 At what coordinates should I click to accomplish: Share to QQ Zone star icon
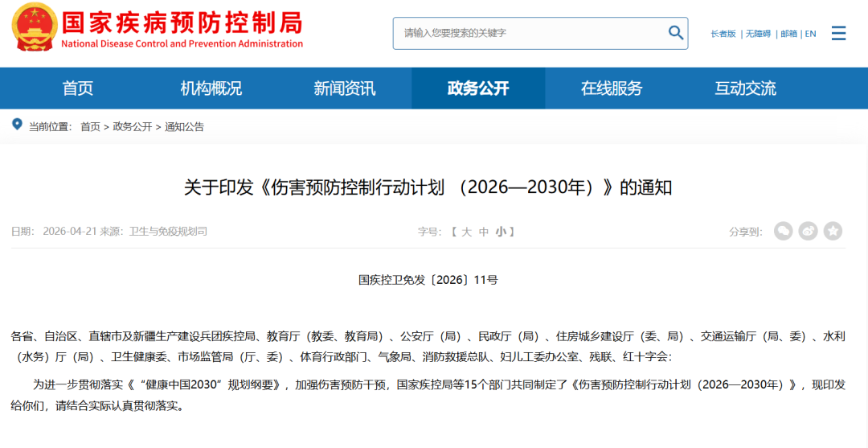[x=833, y=231]
